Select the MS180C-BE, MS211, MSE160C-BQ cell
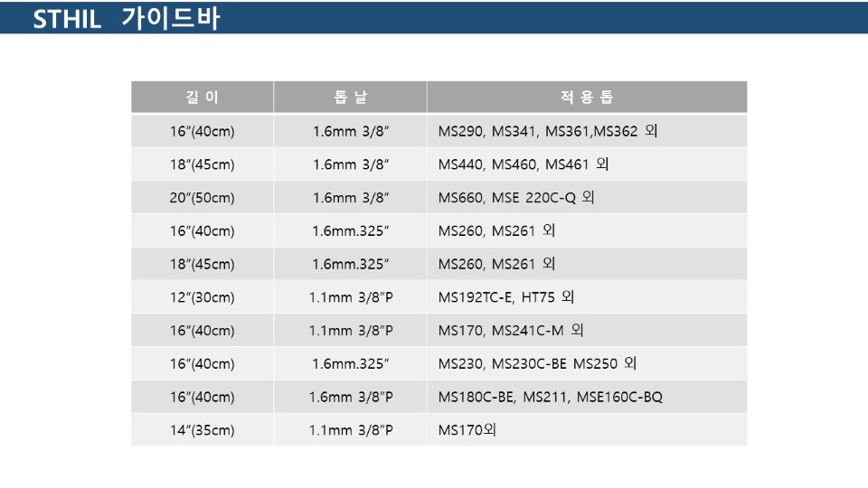This screenshot has width=868, height=488. (550, 397)
